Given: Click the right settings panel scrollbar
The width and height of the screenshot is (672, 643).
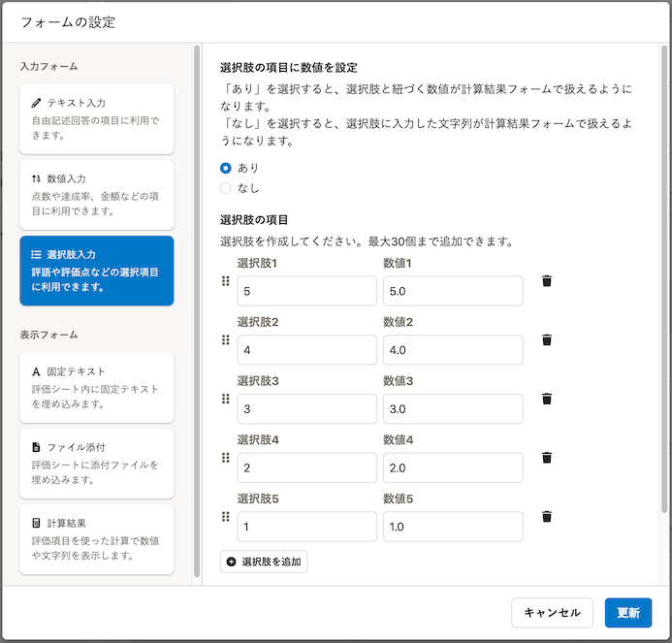Looking at the screenshot, I should click(x=664, y=278).
